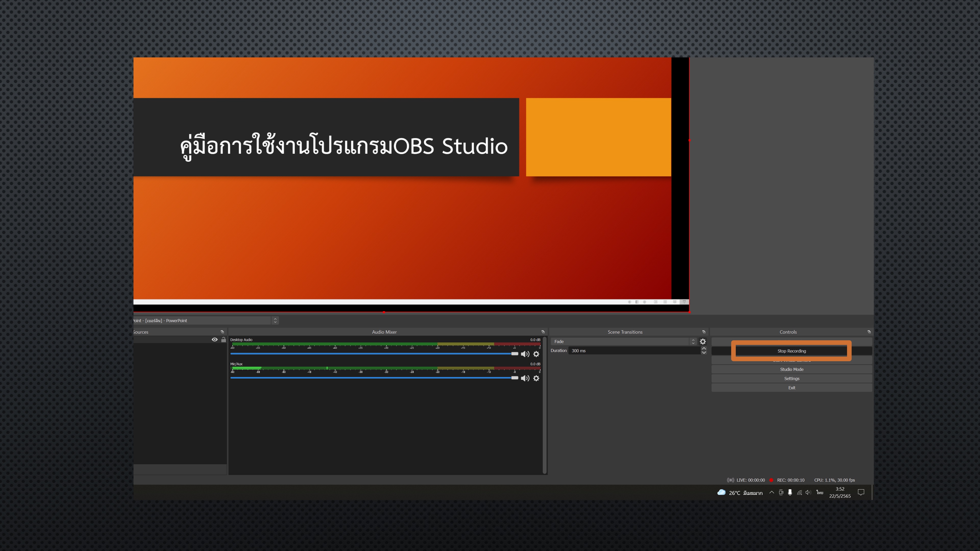Click the Sources panel title
This screenshot has width=980, height=551.
click(141, 332)
